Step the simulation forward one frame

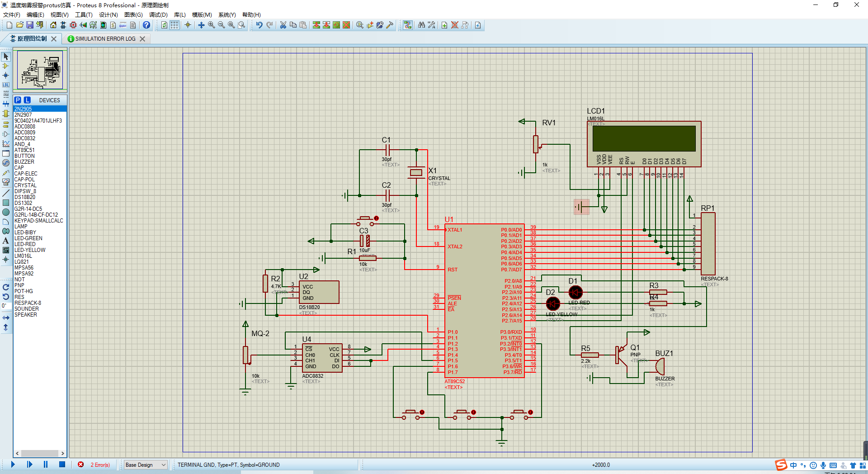(x=29, y=464)
